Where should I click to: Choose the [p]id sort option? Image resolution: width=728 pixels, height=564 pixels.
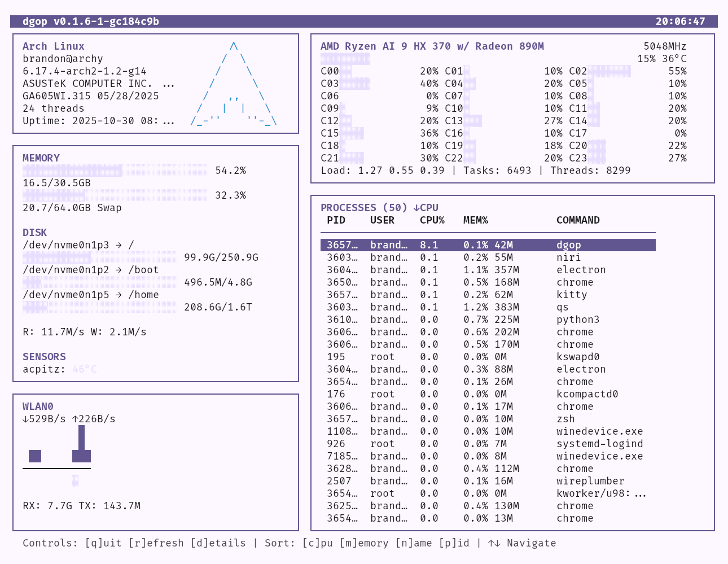[454, 543]
